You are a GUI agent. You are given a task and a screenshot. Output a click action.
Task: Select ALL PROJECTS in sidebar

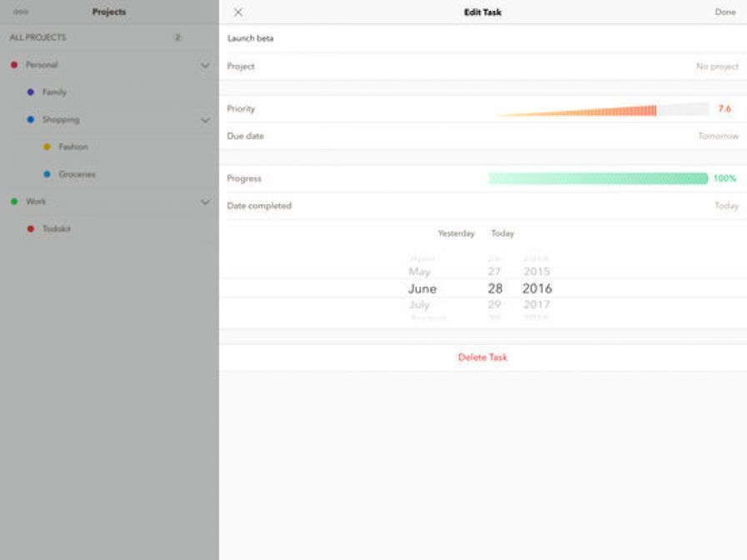point(38,37)
